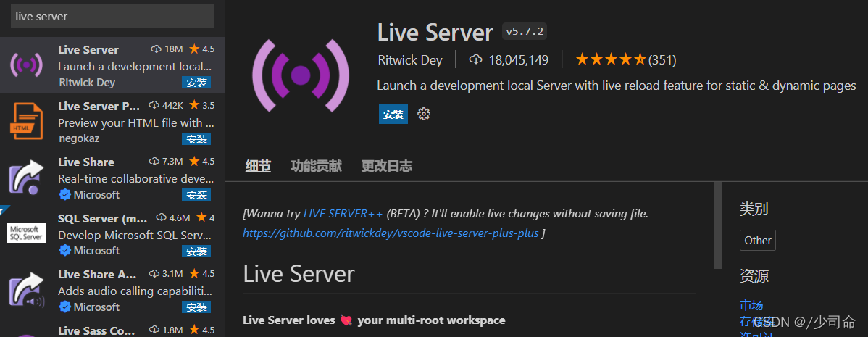Click the verified badge on SQL Server's Microsoft

[x=64, y=251]
